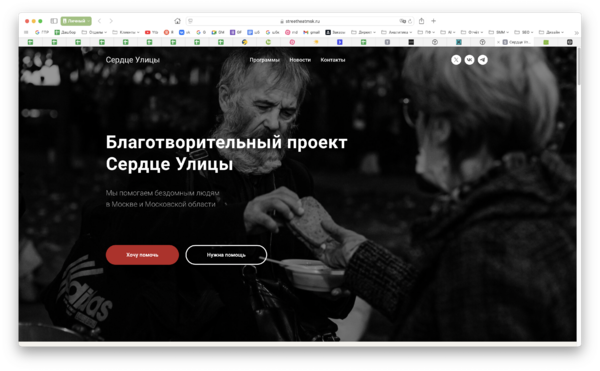The width and height of the screenshot is (600, 371).
Task: Close the Сердце Улицы tab
Action: click(x=498, y=42)
